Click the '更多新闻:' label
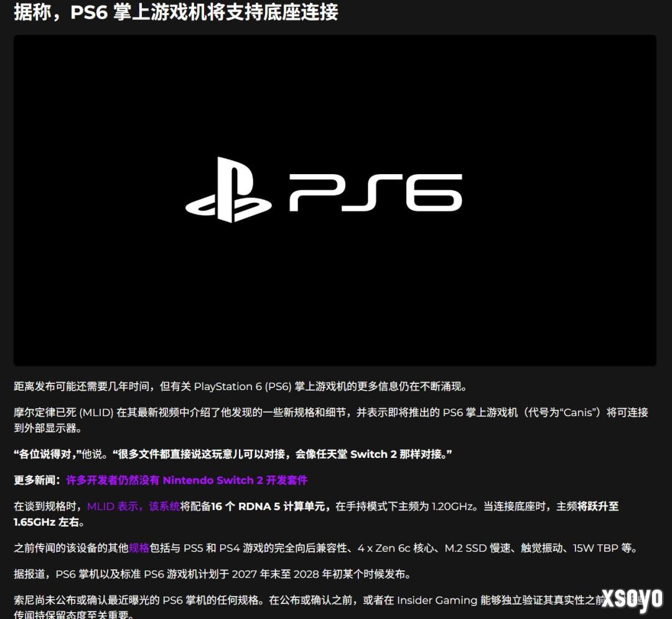Viewport: 672px width, 619px height. (x=37, y=480)
